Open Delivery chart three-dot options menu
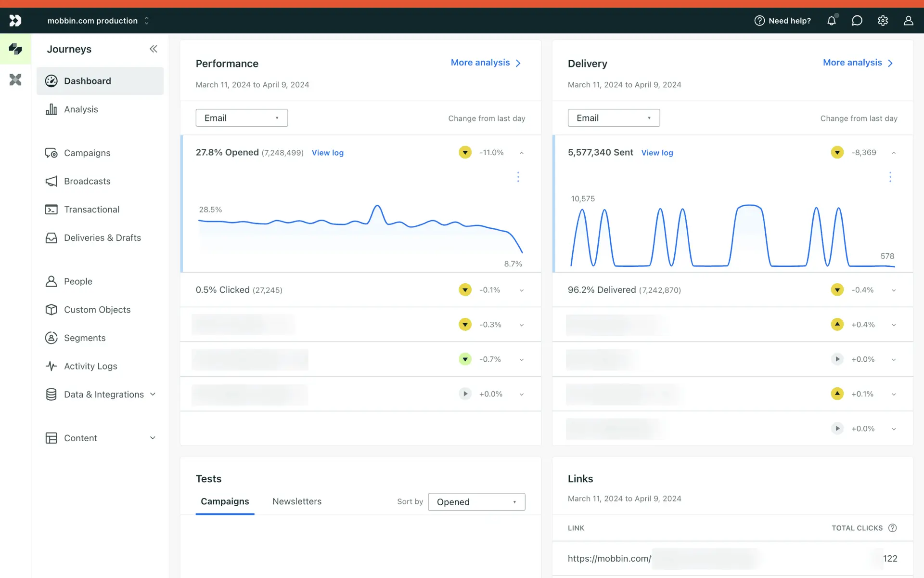The image size is (924, 578). tap(890, 177)
